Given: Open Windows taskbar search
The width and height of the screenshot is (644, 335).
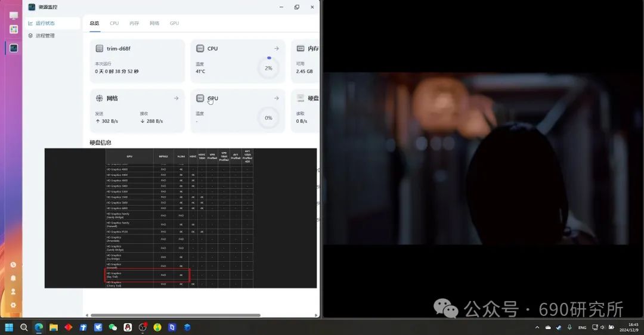Looking at the screenshot, I should click(x=24, y=327).
